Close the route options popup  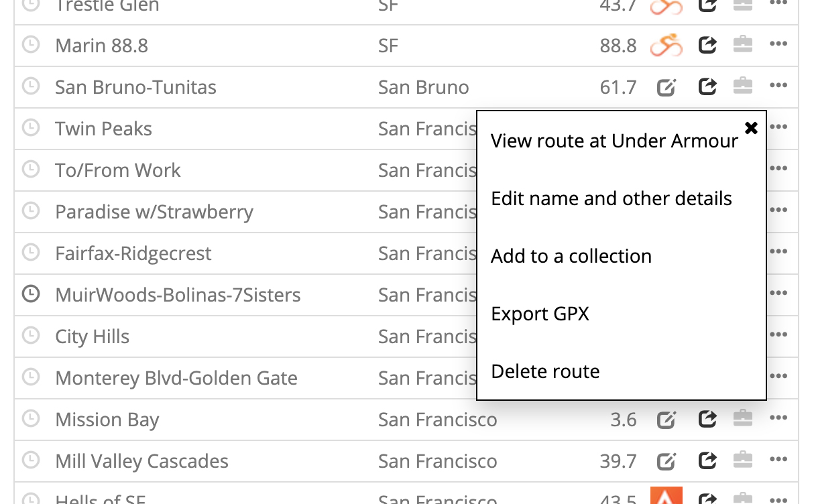tap(752, 127)
